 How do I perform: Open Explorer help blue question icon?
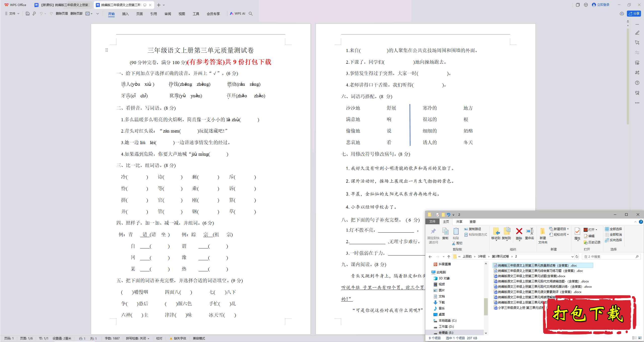pos(641,222)
